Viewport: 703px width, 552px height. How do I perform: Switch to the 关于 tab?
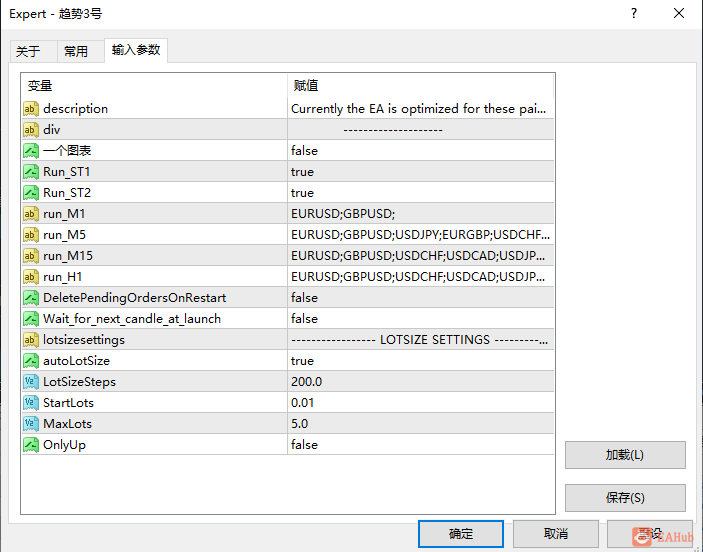[33, 51]
